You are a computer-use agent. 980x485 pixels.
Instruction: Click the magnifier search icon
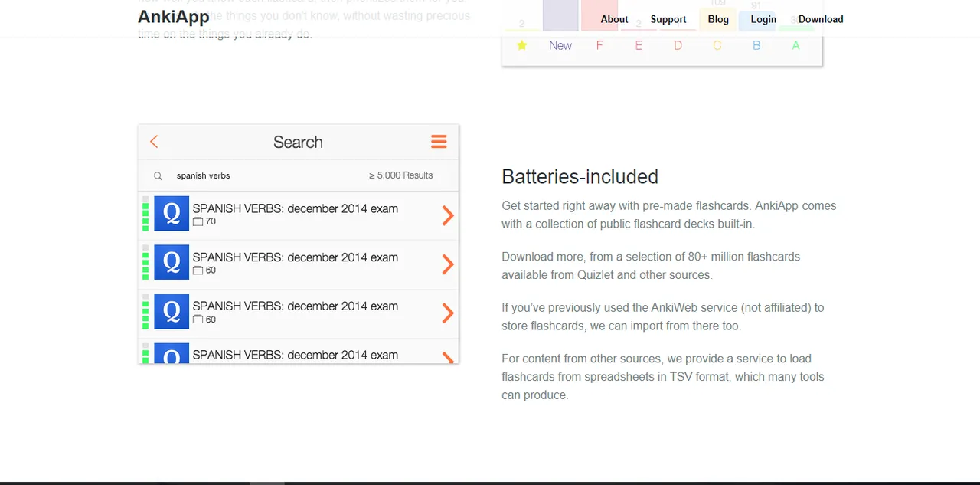click(x=158, y=176)
